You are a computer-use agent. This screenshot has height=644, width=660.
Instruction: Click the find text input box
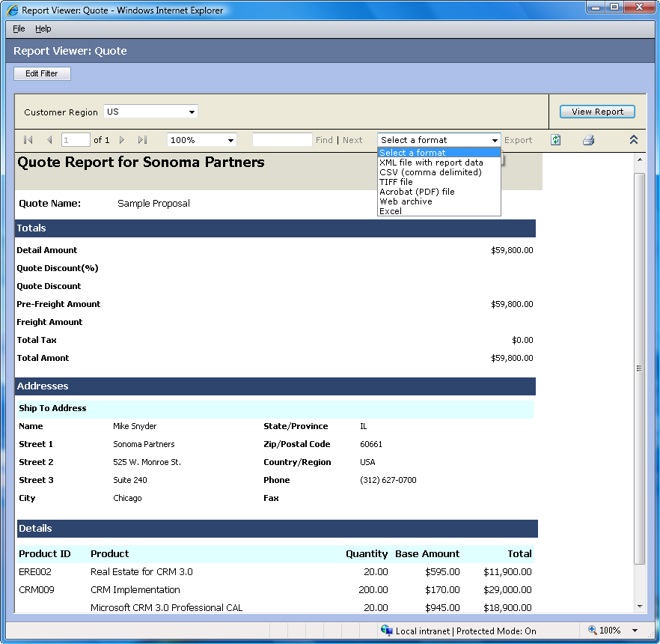pyautogui.click(x=282, y=140)
